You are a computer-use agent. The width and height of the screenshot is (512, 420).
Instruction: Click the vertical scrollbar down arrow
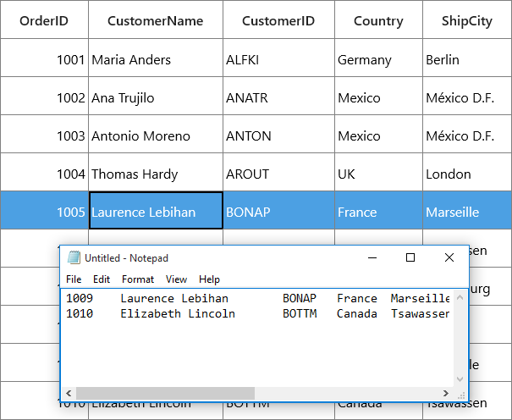(460, 379)
